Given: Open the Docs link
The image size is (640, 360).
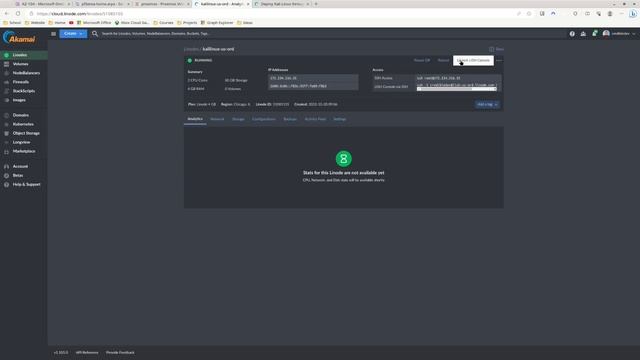Looking at the screenshot, I should coord(496,49).
